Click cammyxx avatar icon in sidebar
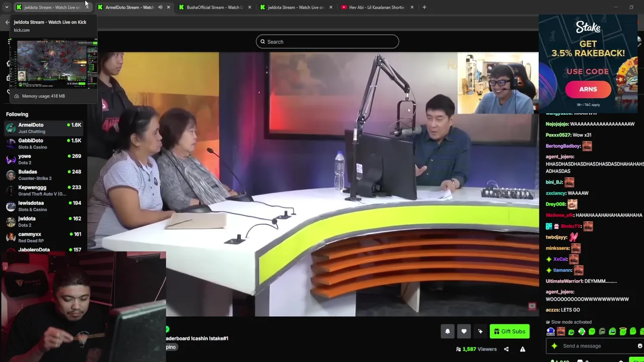This screenshot has width=644, height=362. pos(11,237)
